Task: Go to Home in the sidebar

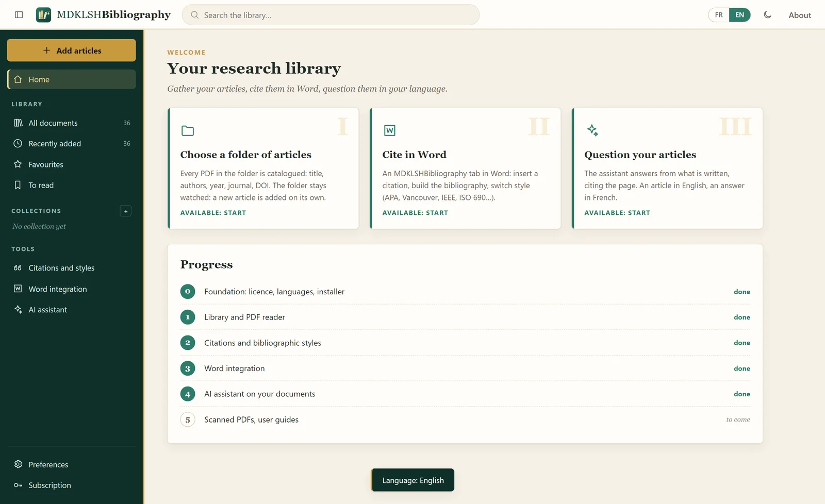Action: point(72,79)
